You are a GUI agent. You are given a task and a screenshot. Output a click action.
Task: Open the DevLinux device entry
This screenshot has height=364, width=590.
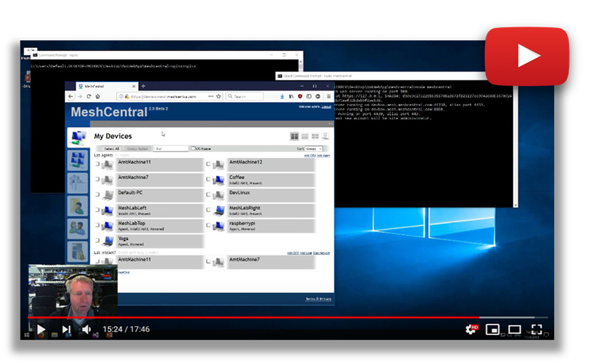(x=271, y=195)
